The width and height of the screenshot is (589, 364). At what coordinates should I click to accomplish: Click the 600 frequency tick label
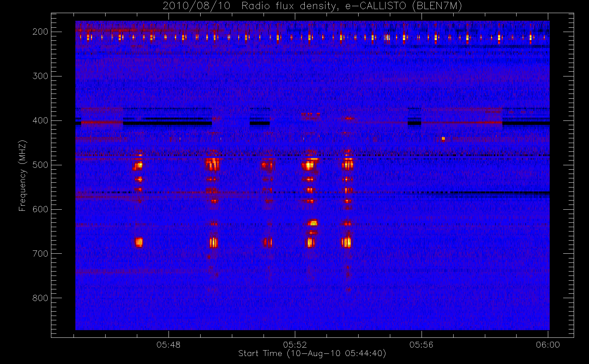click(40, 209)
